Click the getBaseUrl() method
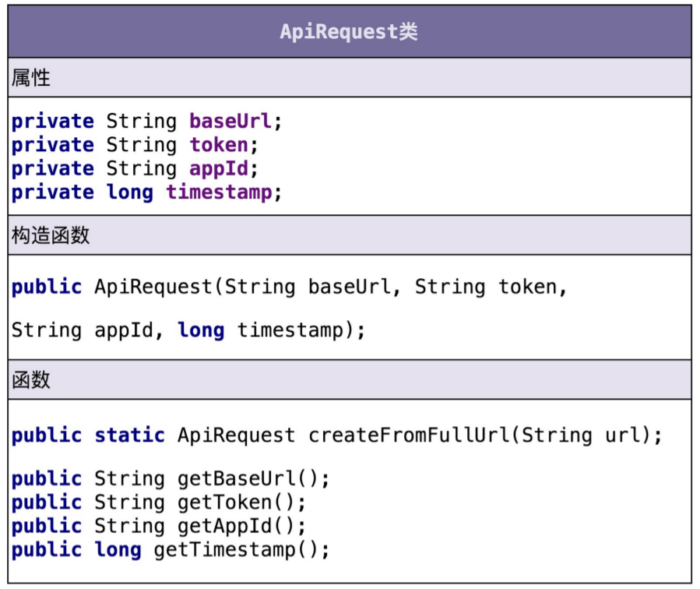 click(253, 478)
